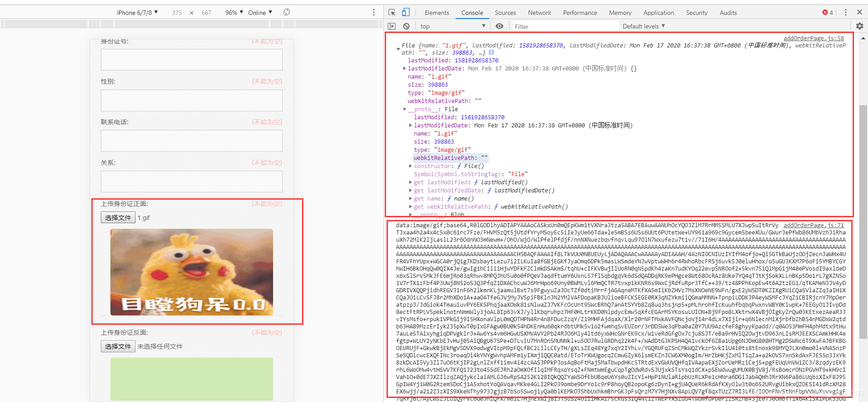This screenshot has width=868, height=402.
Task: Click the console vertical scrollbar
Action: click(x=863, y=221)
